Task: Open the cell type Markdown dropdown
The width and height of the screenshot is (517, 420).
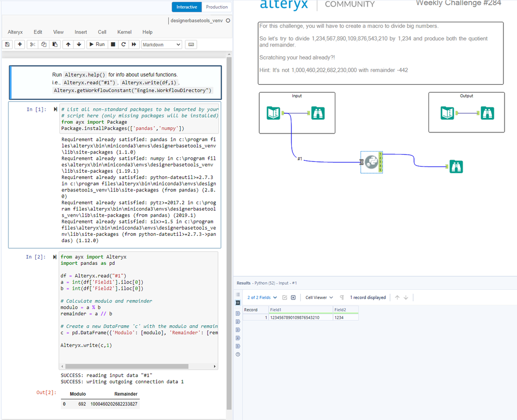Action: tap(161, 44)
